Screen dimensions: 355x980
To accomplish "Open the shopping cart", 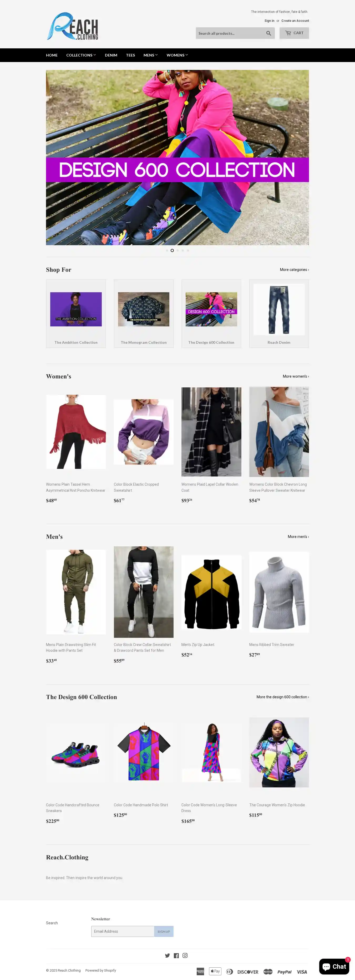I will (x=294, y=33).
